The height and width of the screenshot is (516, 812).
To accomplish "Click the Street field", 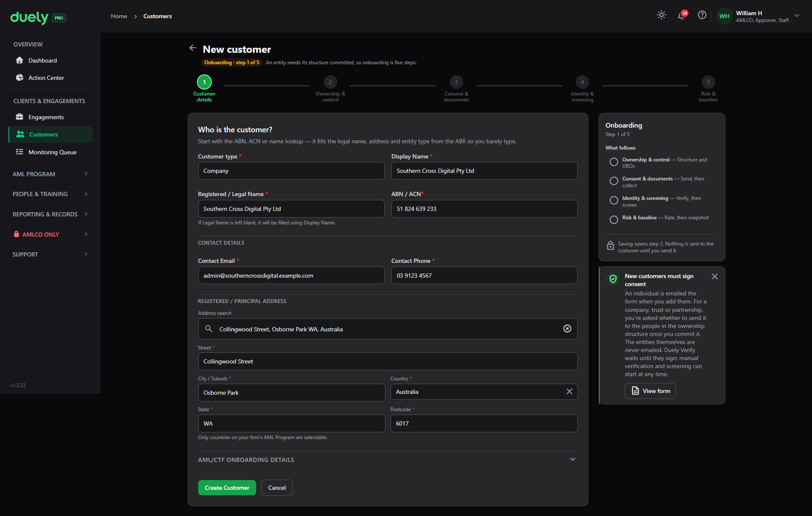I will pyautogui.click(x=388, y=361).
